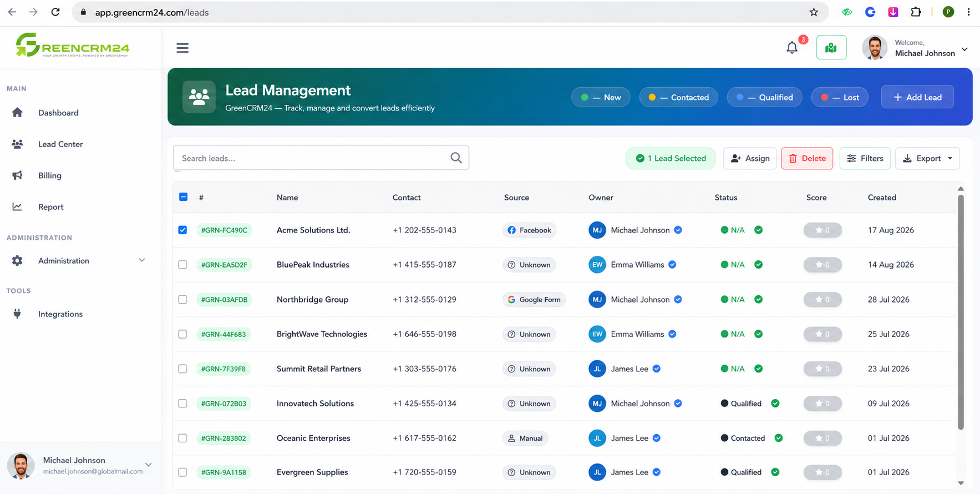Click Northbridge Group score star badge
The width and height of the screenshot is (980, 494).
[x=822, y=299]
